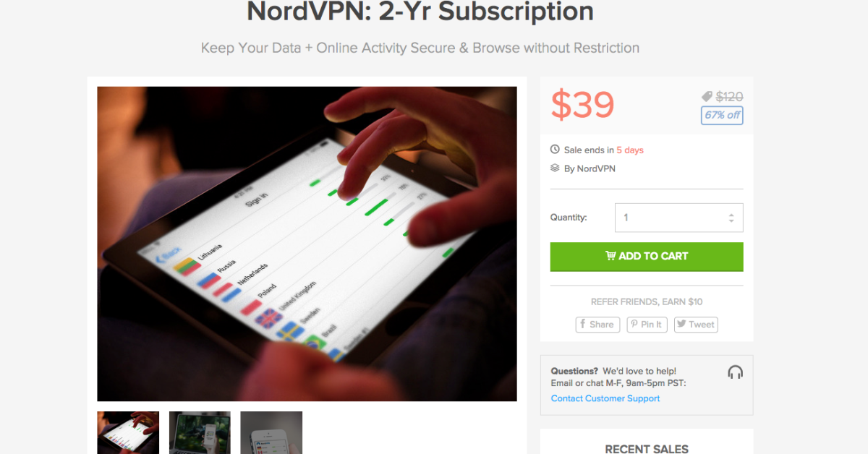Select the third phone thumbnail image
This screenshot has height=454, width=868.
(x=271, y=432)
